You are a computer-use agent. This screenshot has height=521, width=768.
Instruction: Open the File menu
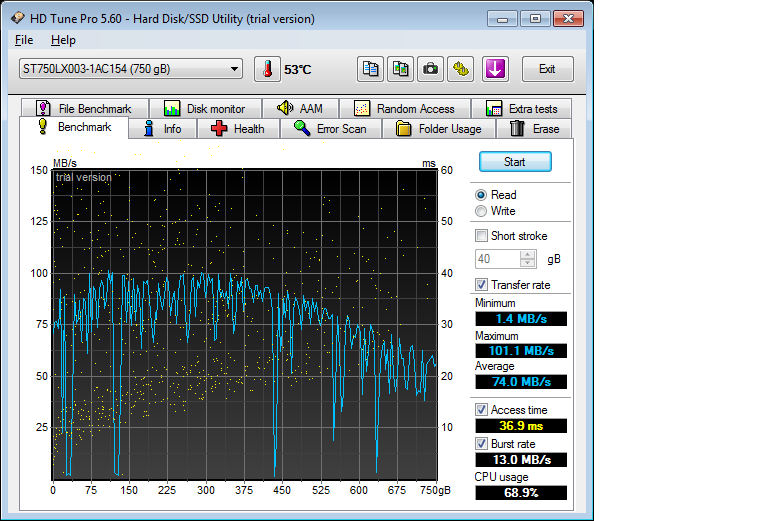point(24,40)
